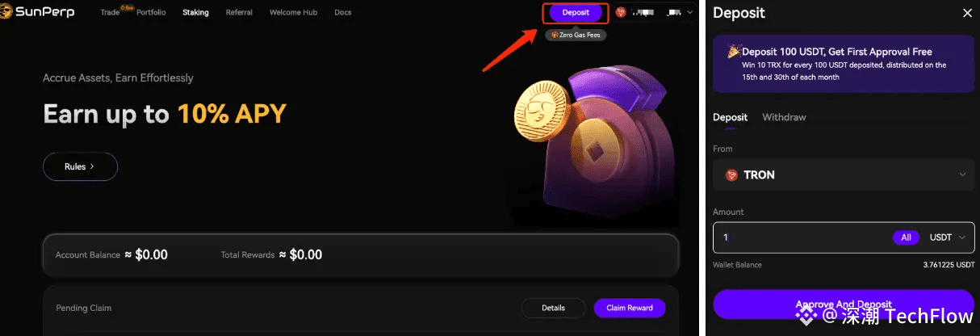Open the Trade menu
This screenshot has width=980, height=336.
[x=111, y=13]
